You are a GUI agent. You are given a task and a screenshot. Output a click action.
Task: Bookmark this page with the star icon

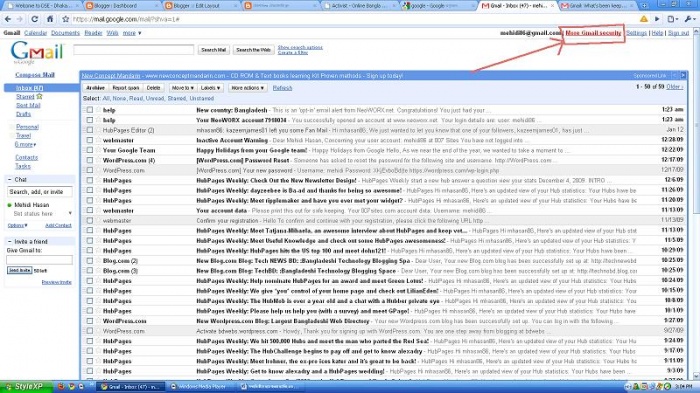(x=66, y=19)
